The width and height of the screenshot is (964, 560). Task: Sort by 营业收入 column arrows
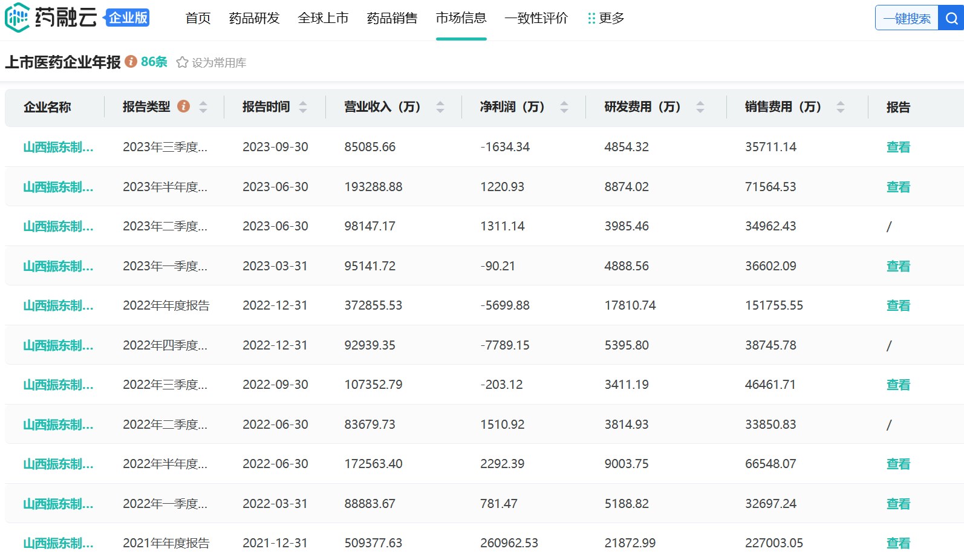[x=440, y=107]
